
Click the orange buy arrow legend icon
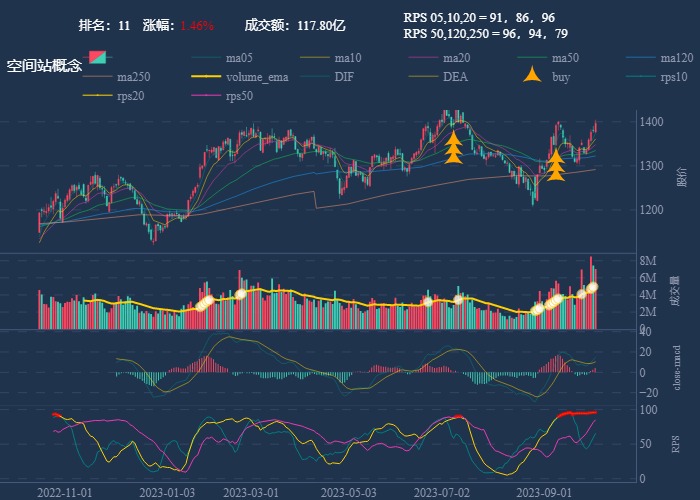pos(534,76)
